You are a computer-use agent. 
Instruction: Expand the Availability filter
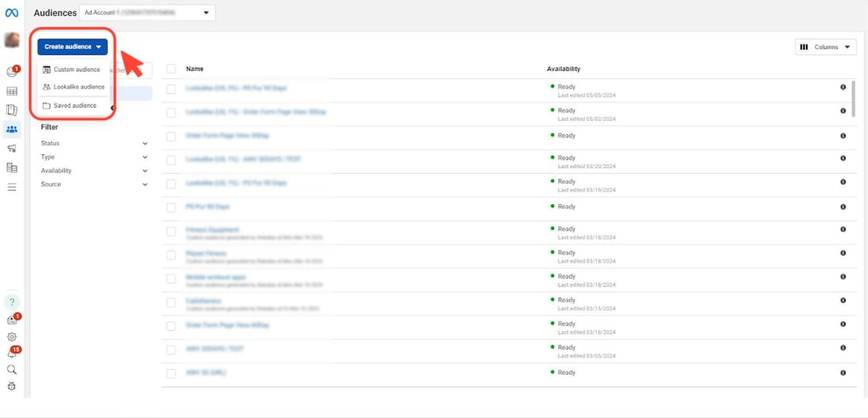point(94,171)
